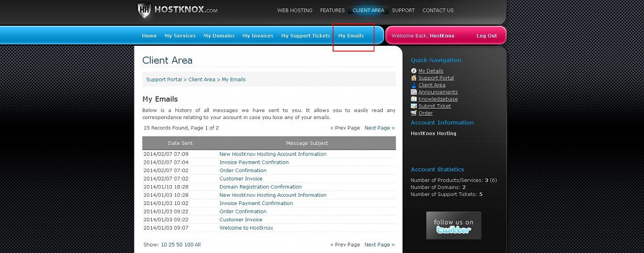The image size is (644, 253).
Task: Click Number of Domains: 2
Action: coord(438,187)
